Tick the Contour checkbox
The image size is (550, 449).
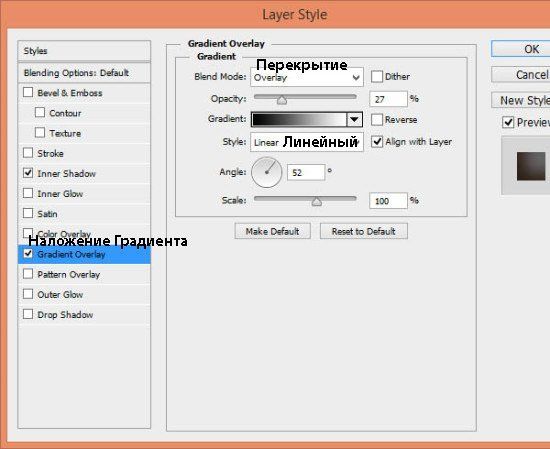[40, 112]
